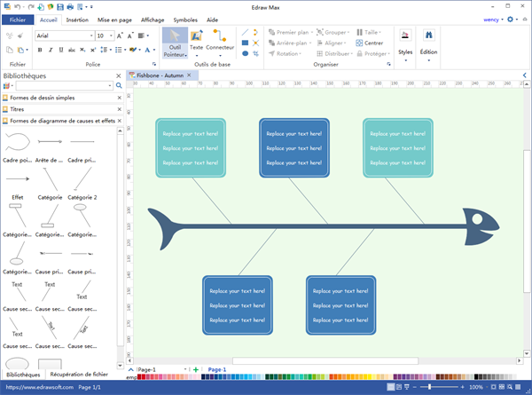Image resolution: width=532 pixels, height=395 pixels.
Task: Add a new page with plus icon
Action: click(196, 369)
